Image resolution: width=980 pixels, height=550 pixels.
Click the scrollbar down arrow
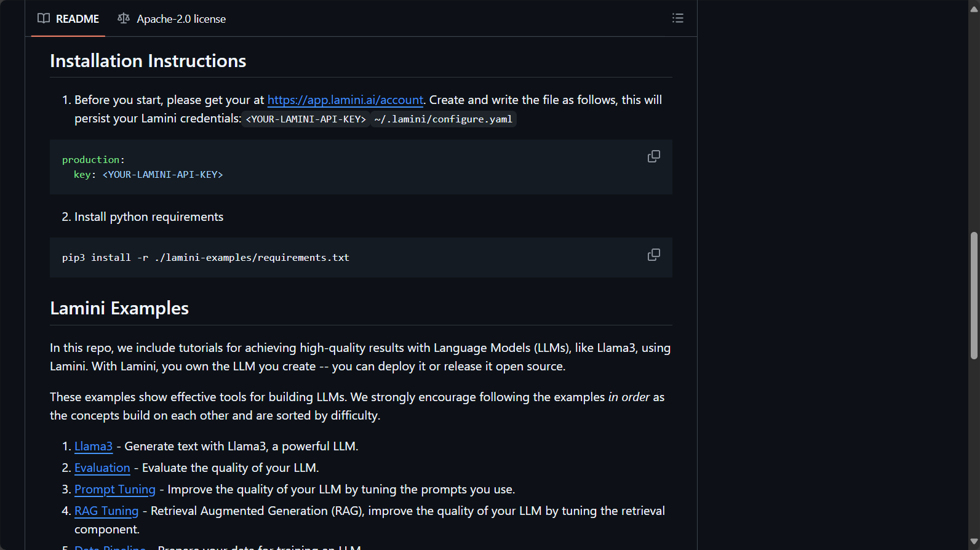click(974, 542)
